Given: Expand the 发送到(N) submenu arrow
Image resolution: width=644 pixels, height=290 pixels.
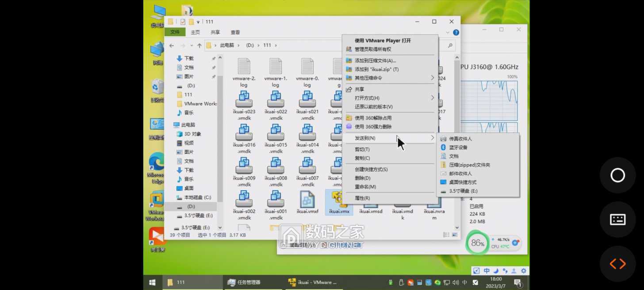Looking at the screenshot, I should pyautogui.click(x=433, y=138).
